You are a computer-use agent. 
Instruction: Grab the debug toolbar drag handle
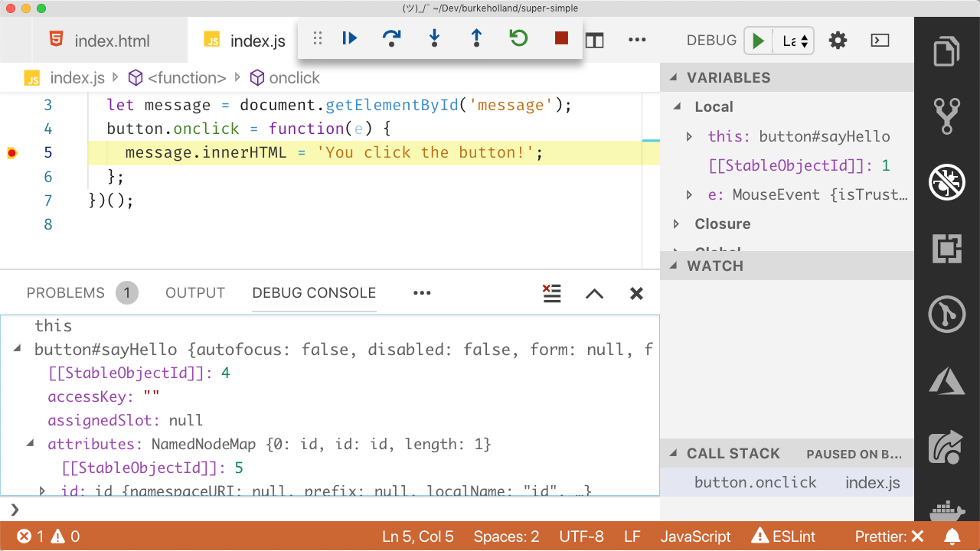click(x=318, y=38)
